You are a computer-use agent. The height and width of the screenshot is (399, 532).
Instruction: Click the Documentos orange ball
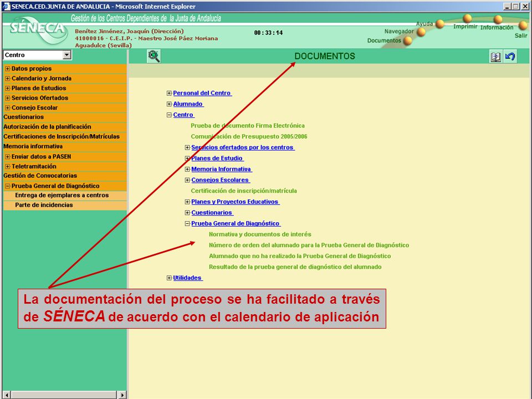coord(407,40)
